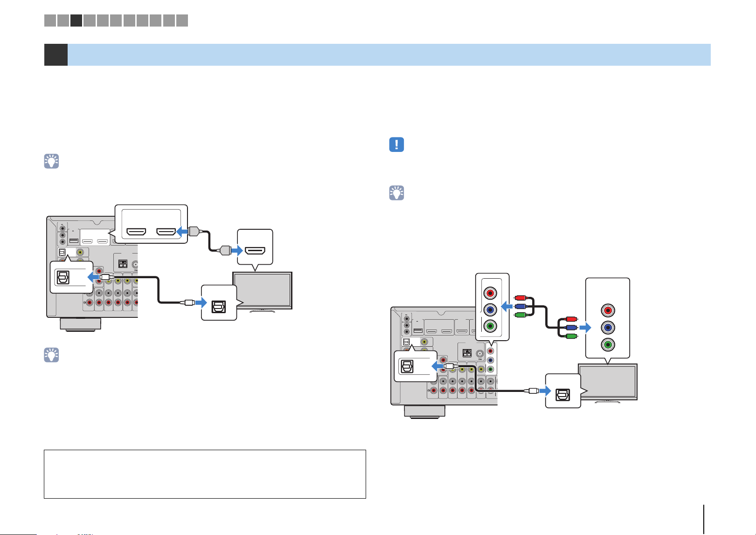Click the TV screen in the left HDMI diagram

(263, 290)
